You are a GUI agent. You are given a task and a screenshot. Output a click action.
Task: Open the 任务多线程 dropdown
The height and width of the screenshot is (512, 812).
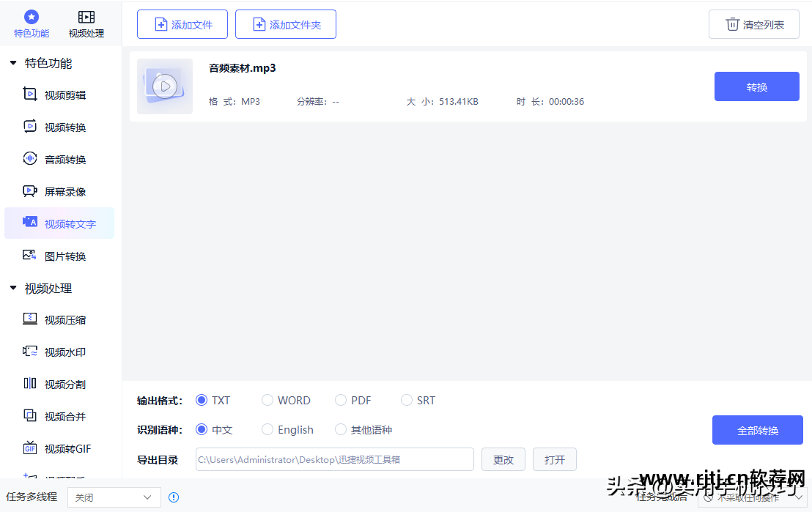[x=114, y=497]
